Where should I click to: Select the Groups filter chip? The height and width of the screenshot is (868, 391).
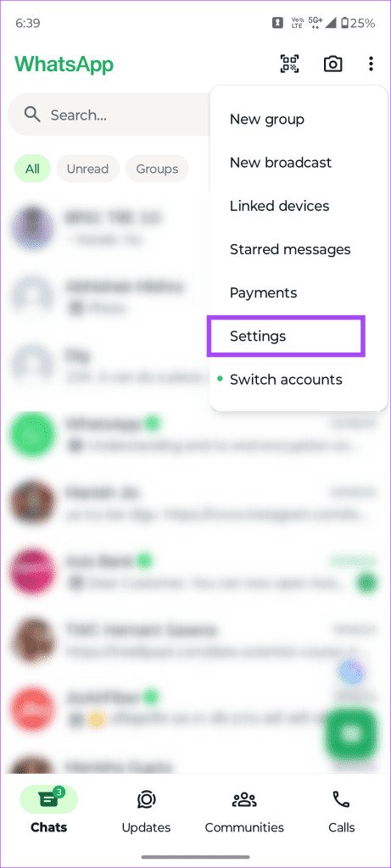tap(157, 169)
